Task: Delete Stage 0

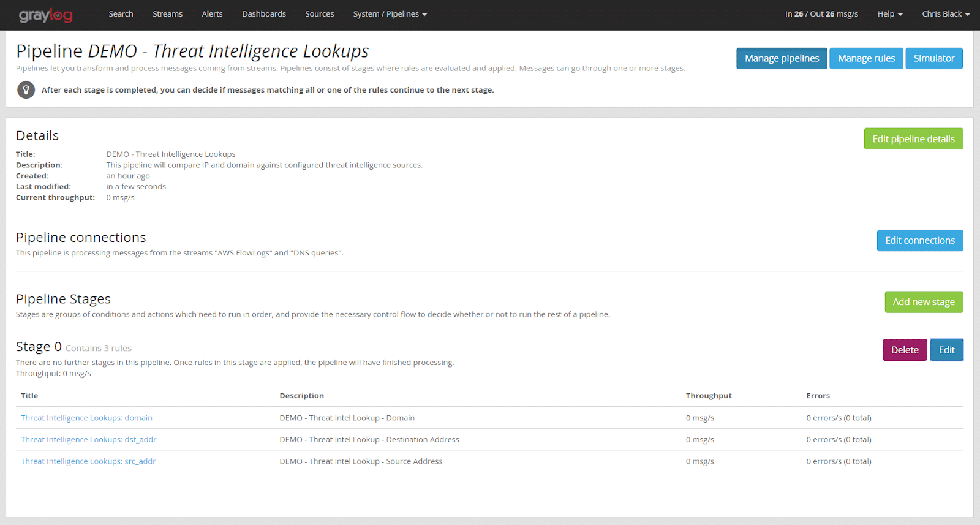Action: click(x=904, y=350)
